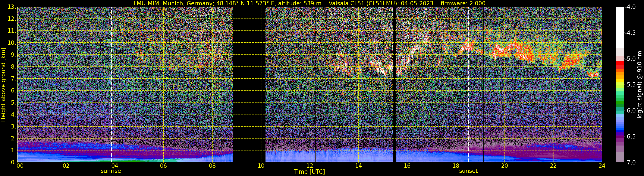Click height-axis tick label "12."

[12, 19]
